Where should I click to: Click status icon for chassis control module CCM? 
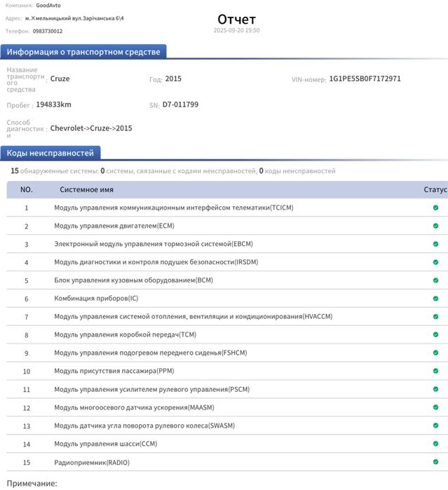tap(435, 444)
